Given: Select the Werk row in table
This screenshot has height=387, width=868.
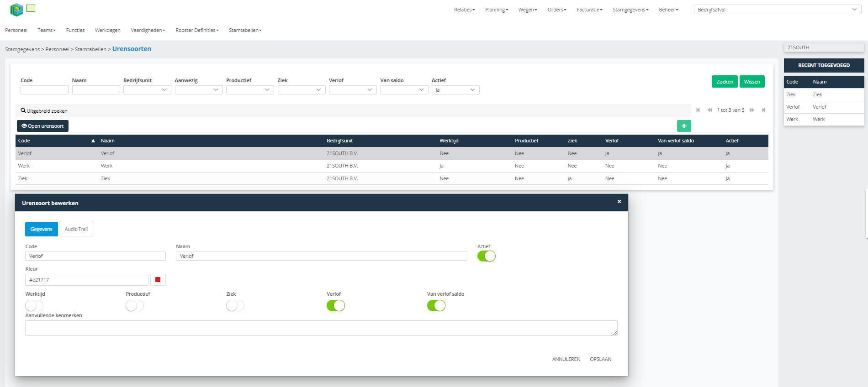Looking at the screenshot, I should pos(392,166).
